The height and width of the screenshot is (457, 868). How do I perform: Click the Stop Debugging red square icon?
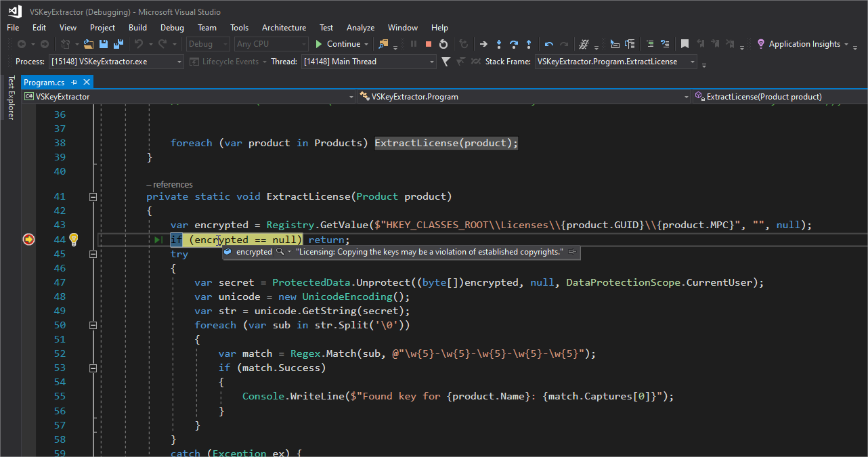(428, 44)
